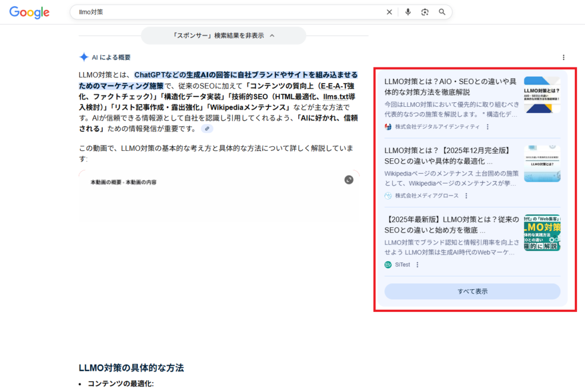Open options for 株式会社デジタルアイデンティティ result
This screenshot has height=392, width=585.
tap(487, 127)
